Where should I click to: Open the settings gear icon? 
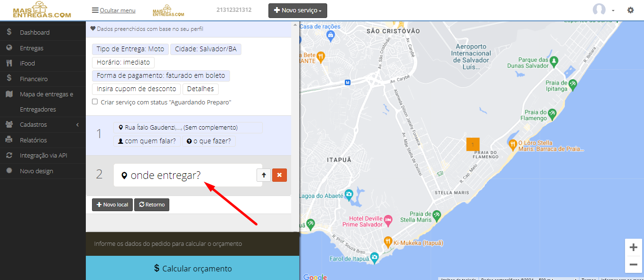click(x=630, y=10)
